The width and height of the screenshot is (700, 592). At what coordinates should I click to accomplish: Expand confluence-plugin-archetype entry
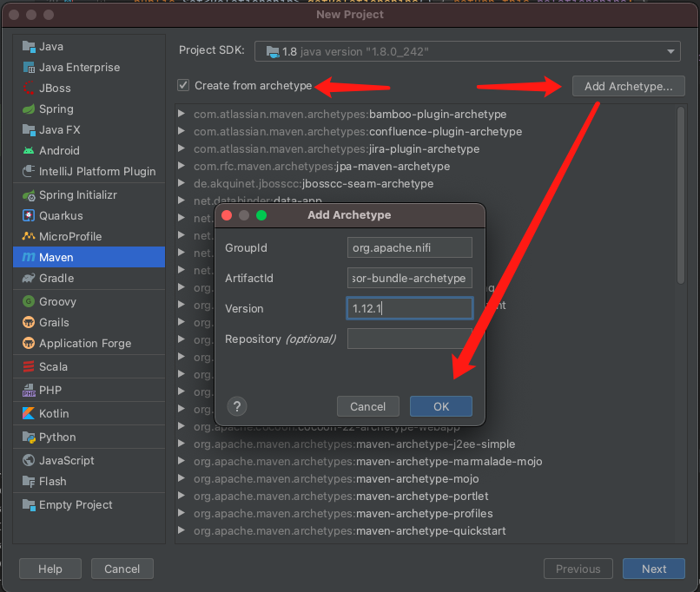point(182,131)
